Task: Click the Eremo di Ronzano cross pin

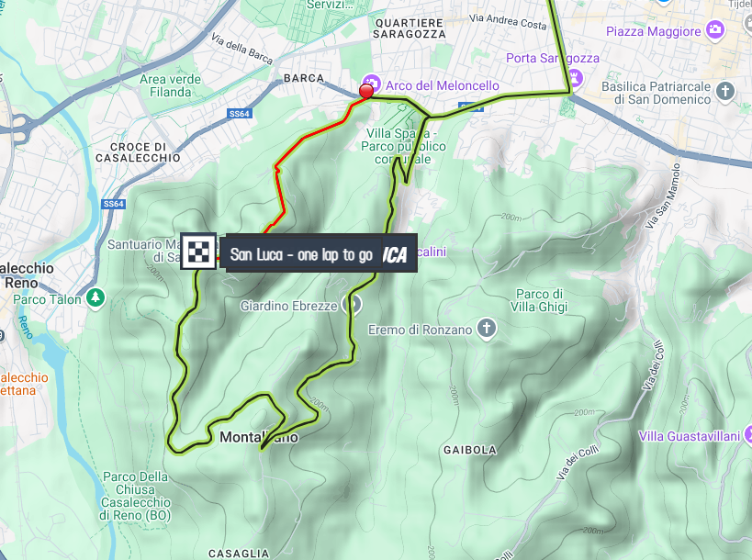Action: [487, 329]
